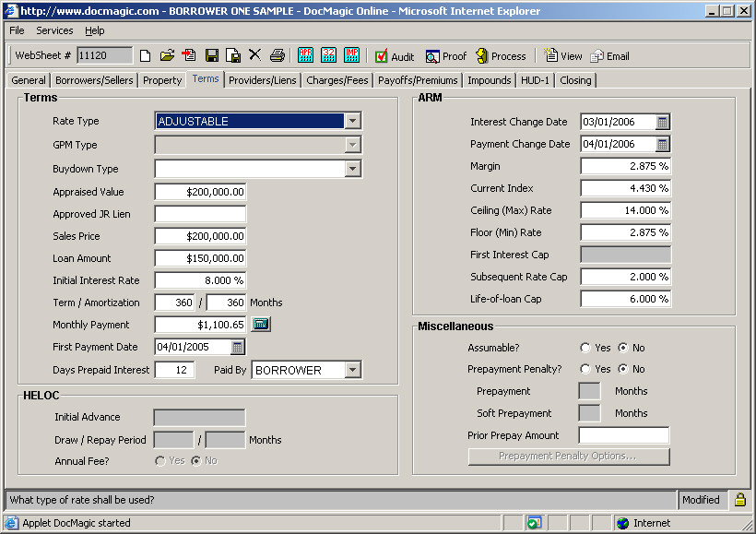The image size is (756, 534).
Task: Switch to the Borrowers/Sellers tab
Action: click(94, 80)
